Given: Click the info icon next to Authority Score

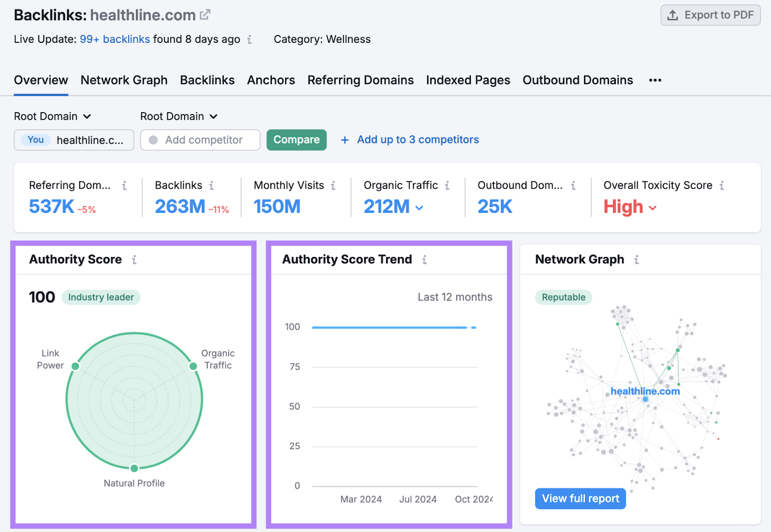Looking at the screenshot, I should [134, 259].
